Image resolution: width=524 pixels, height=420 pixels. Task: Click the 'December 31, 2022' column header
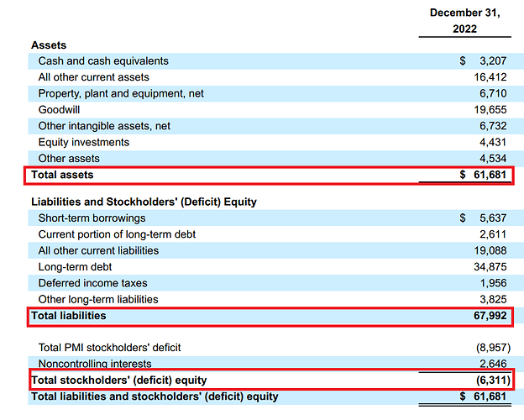tap(465, 21)
